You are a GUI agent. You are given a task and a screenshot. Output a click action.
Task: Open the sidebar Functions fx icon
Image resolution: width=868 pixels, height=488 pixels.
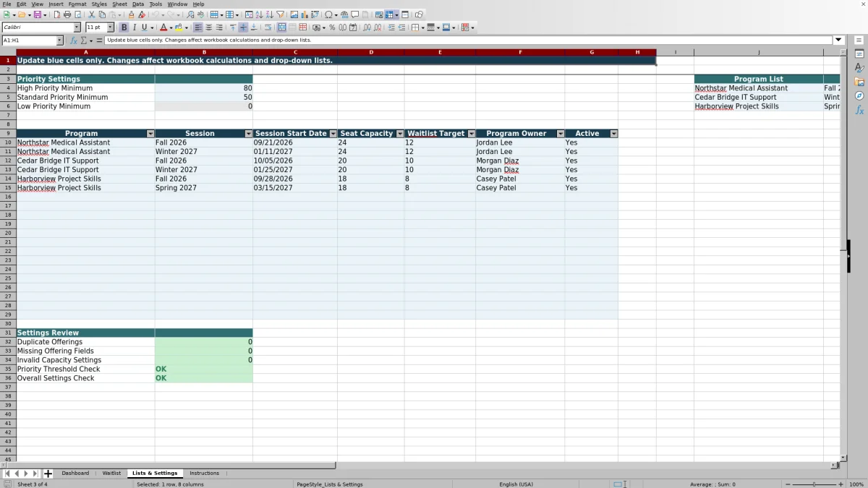point(859,110)
